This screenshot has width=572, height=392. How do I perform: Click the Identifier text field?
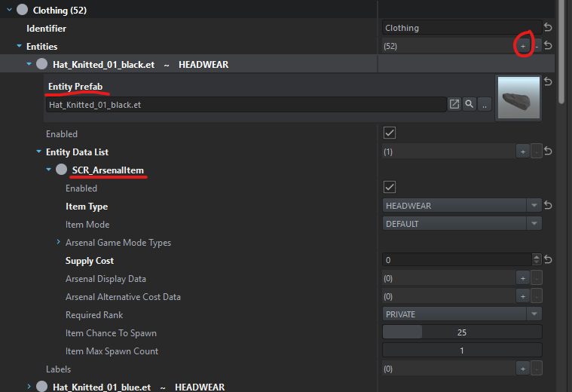click(462, 28)
